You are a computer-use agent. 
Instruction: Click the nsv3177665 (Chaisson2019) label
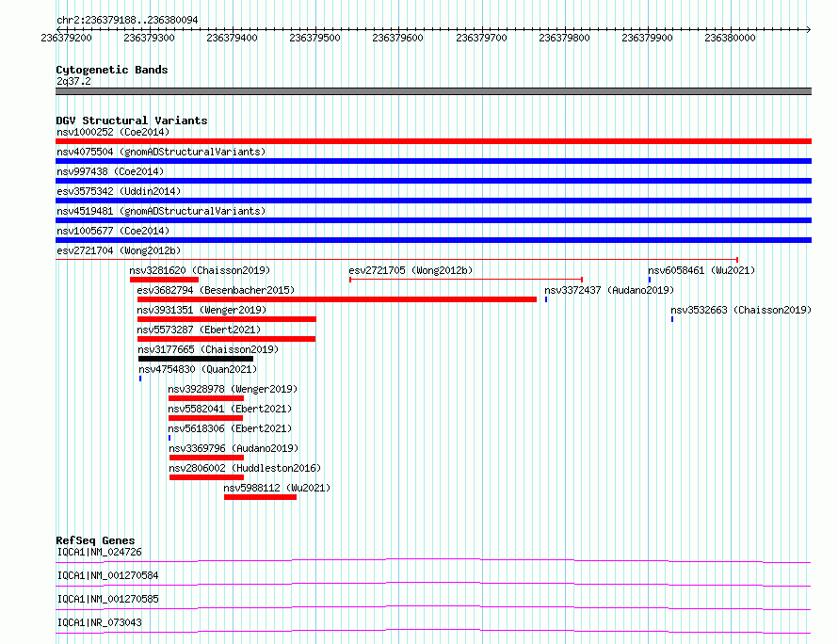tap(208, 349)
